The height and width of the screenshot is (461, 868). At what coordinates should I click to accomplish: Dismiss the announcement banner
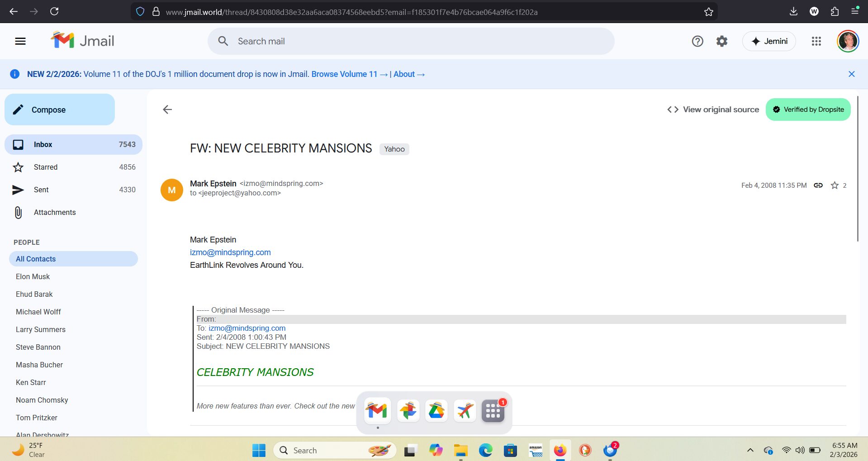[851, 74]
